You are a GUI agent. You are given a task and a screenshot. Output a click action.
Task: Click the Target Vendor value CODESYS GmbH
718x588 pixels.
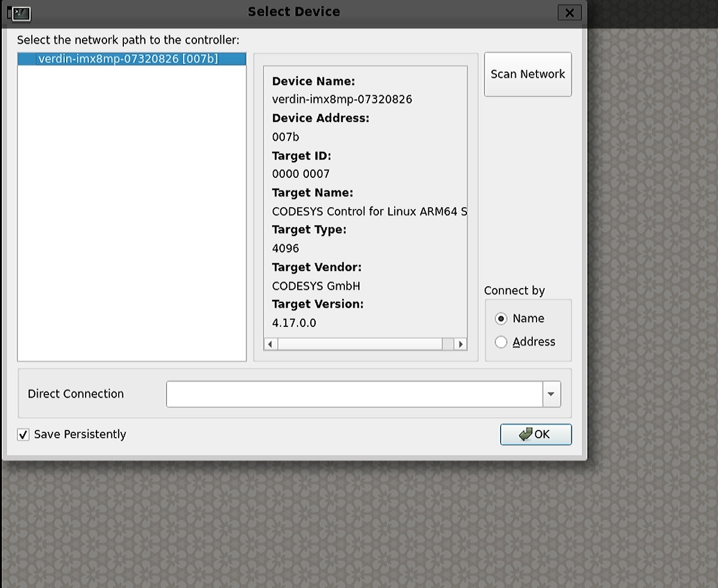tap(316, 286)
